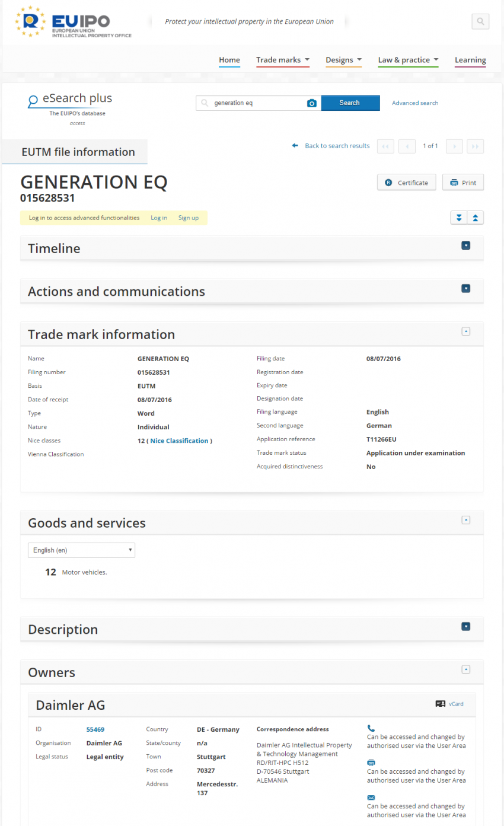Go to the Home menu item
This screenshot has width=504, height=826.
point(229,60)
